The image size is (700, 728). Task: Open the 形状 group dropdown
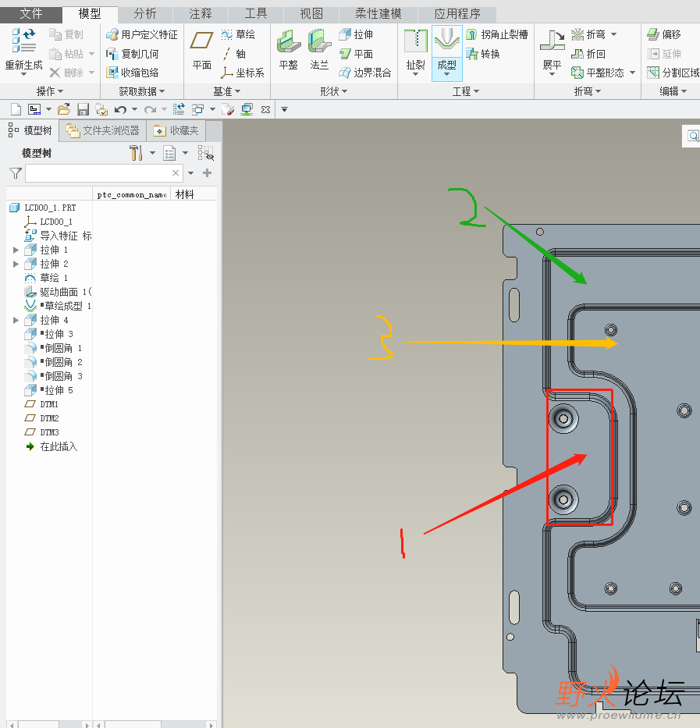[x=333, y=91]
